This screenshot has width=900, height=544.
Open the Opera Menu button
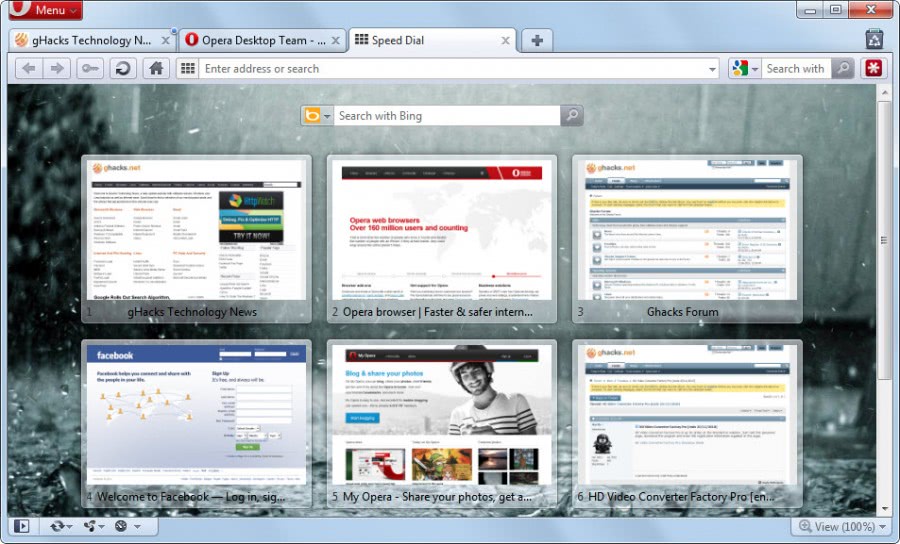click(46, 10)
